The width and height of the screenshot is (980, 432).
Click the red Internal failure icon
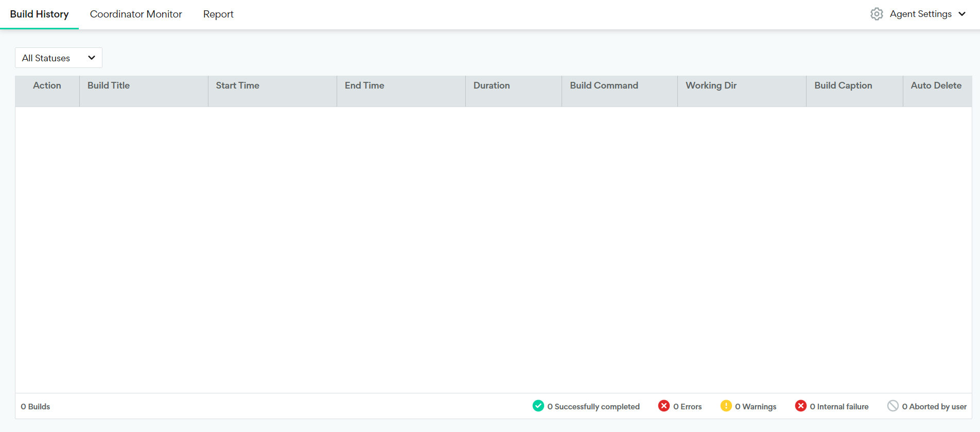(x=801, y=406)
